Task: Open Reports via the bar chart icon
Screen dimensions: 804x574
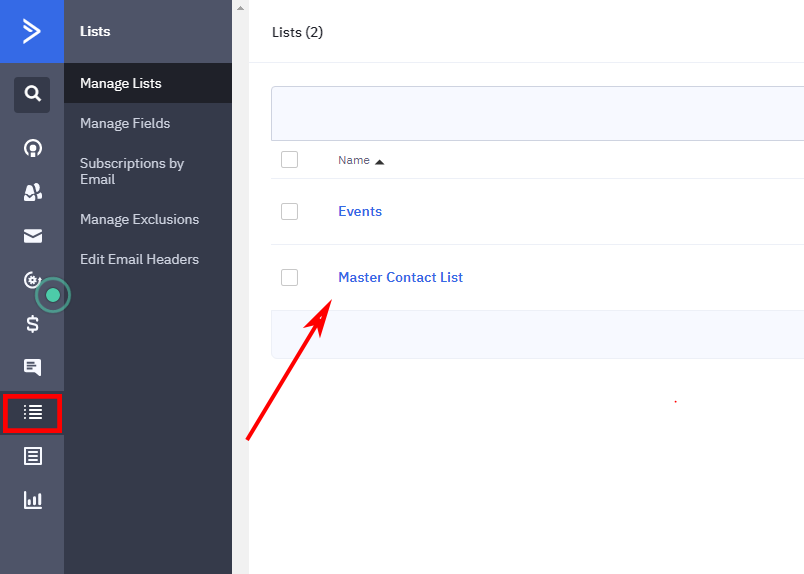Action: [x=32, y=500]
